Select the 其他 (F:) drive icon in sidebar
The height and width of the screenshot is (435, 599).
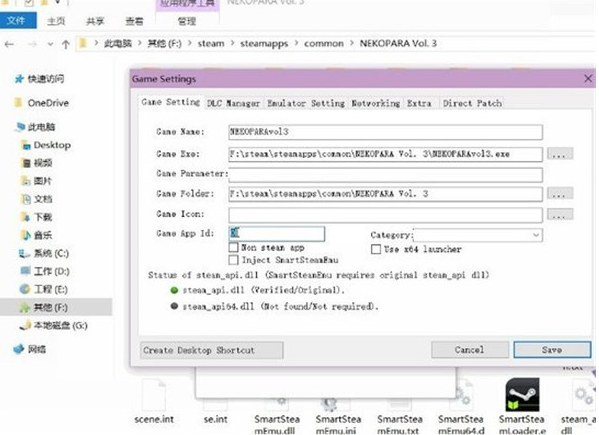[x=25, y=307]
